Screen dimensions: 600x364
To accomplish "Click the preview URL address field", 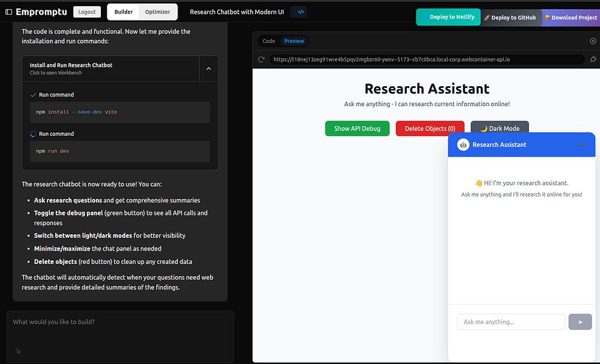I will 426,59.
